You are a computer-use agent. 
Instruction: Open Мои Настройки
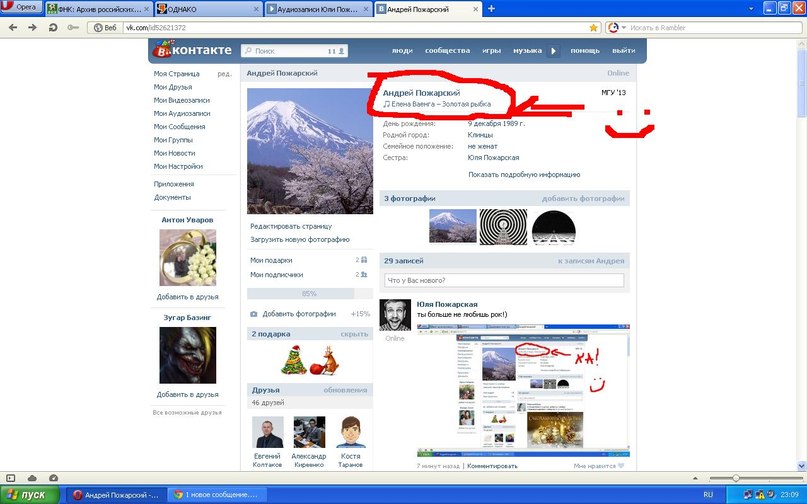point(178,166)
